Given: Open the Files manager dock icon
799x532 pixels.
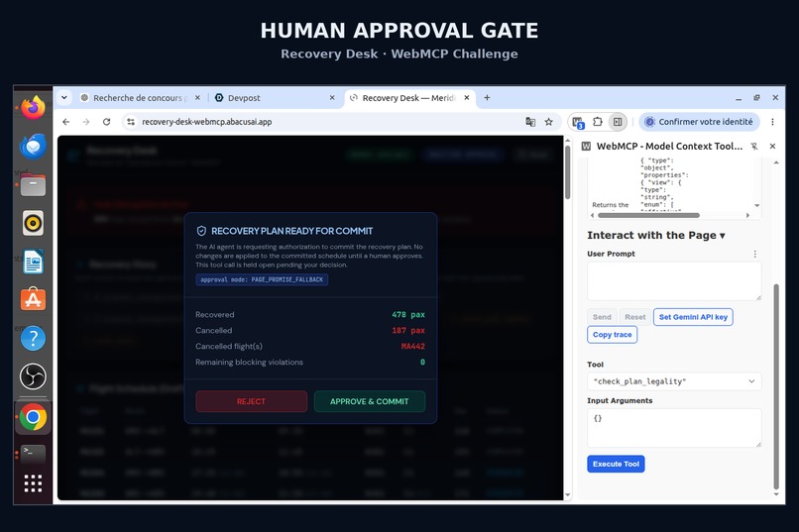Looking at the screenshot, I should click(x=33, y=185).
